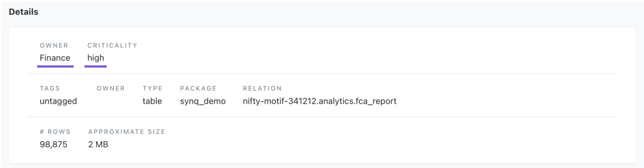Click the high criticality value
Image resolution: width=644 pixels, height=168 pixels.
tap(96, 58)
